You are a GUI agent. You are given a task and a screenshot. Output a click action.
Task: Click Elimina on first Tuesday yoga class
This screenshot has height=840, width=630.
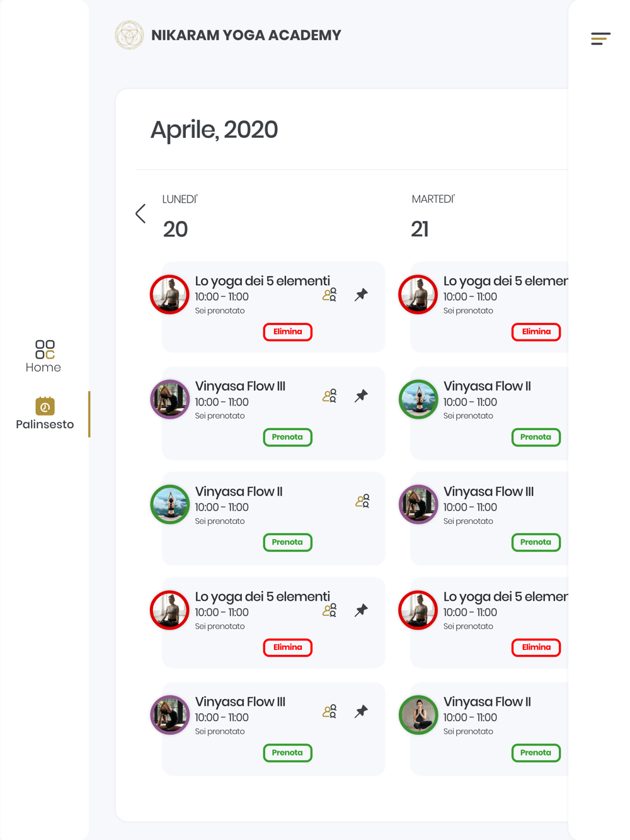coord(536,332)
